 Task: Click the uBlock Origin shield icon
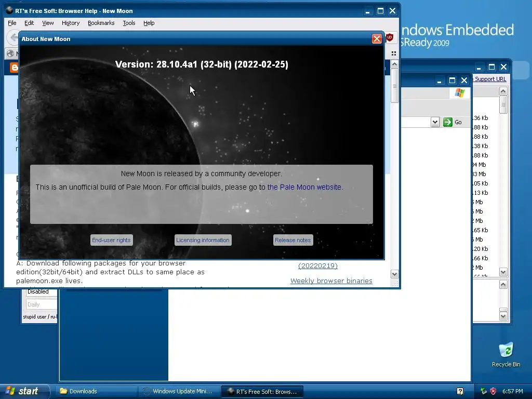tap(390, 37)
